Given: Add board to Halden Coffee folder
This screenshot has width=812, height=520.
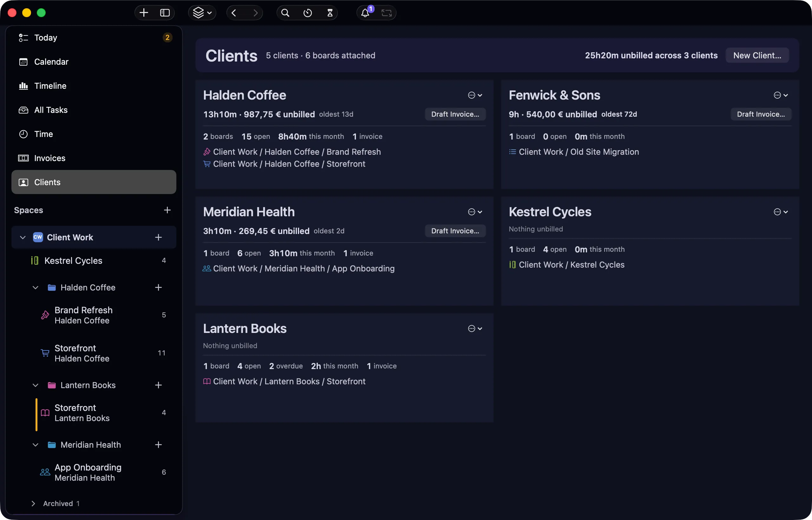Looking at the screenshot, I should [x=158, y=287].
